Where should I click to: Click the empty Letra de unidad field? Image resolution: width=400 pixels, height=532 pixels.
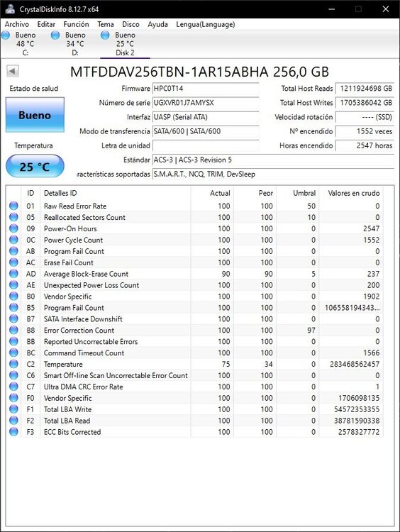[206, 145]
